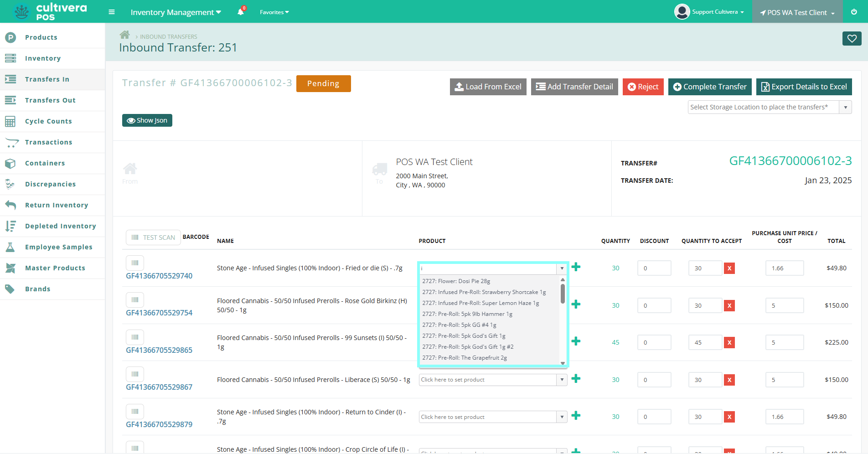This screenshot has width=868, height=454.
Task: Click barcode icon above GF41366705529754
Action: point(135,300)
